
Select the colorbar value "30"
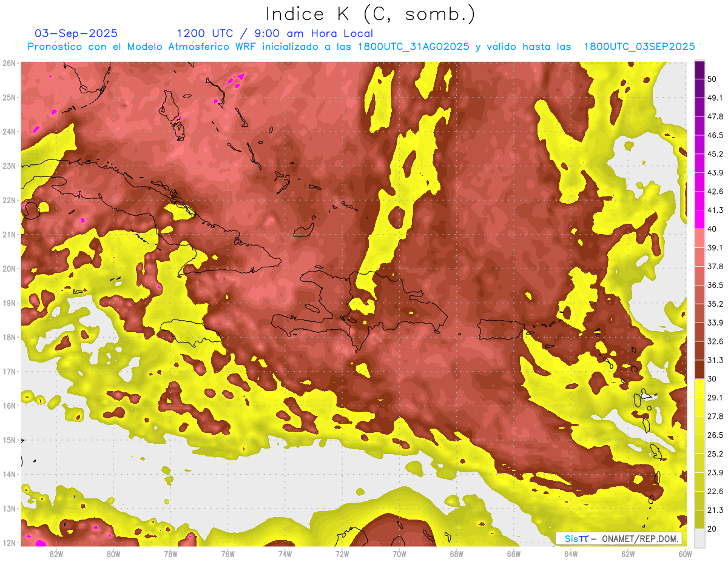point(713,379)
